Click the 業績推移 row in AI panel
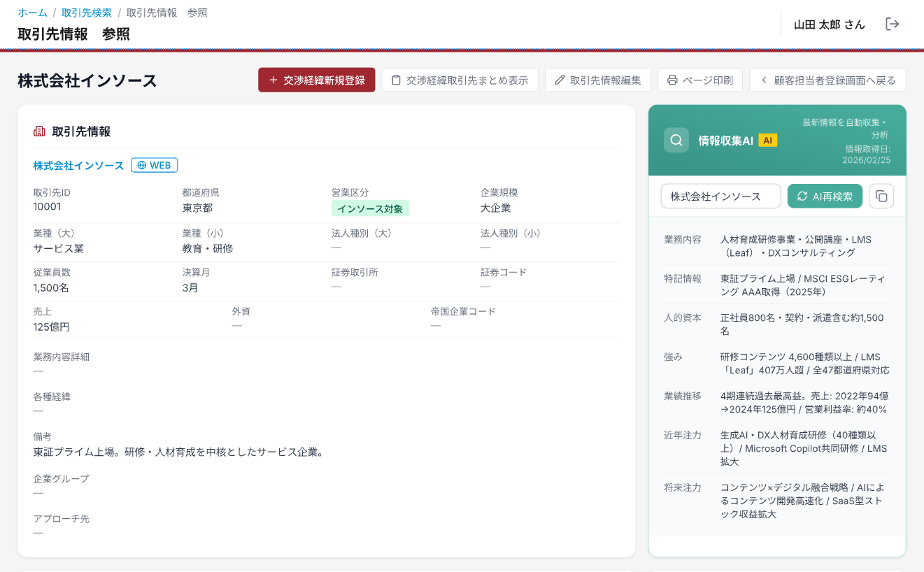924x572 pixels. (777, 402)
